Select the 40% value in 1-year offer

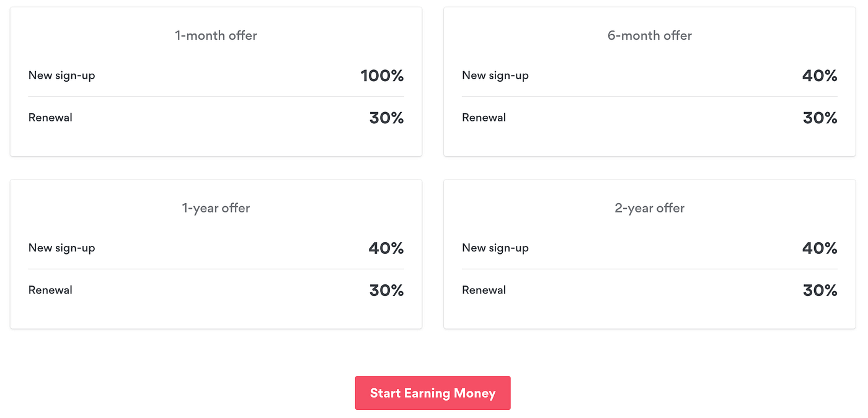point(386,248)
